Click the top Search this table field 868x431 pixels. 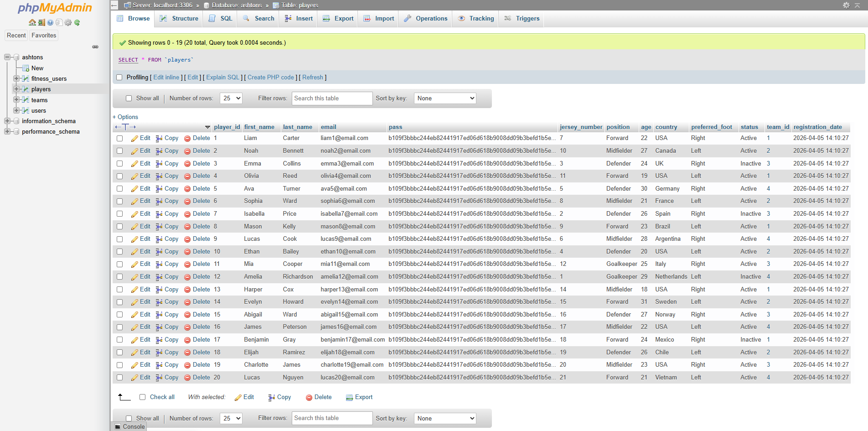point(332,99)
